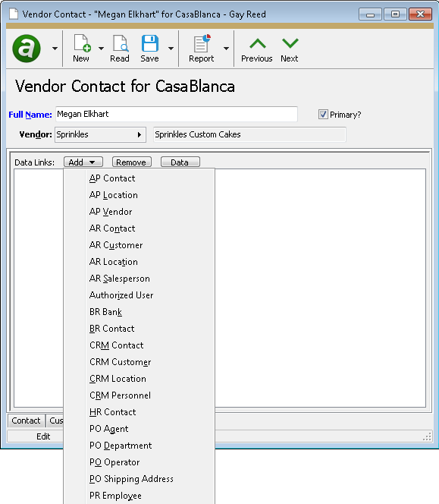This screenshot has width=439, height=504.
Task: Click the Save floppy disk icon
Action: point(150,43)
